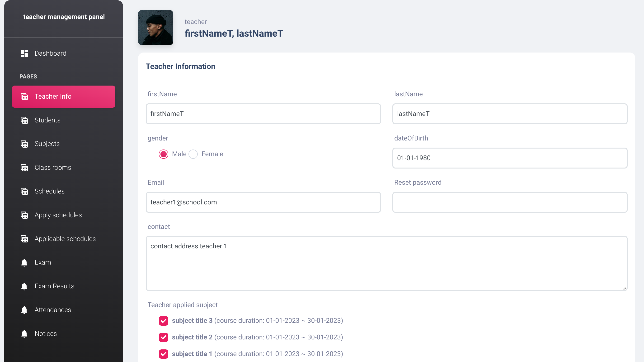
Task: Select the Female gender radio button
Action: point(193,154)
